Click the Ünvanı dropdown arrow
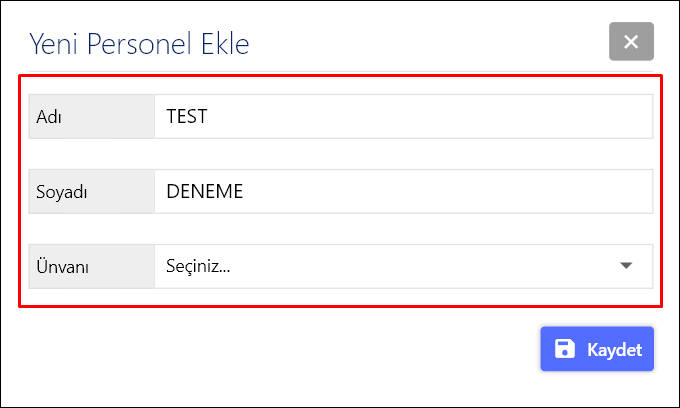The width and height of the screenshot is (680, 408). pyautogui.click(x=627, y=266)
